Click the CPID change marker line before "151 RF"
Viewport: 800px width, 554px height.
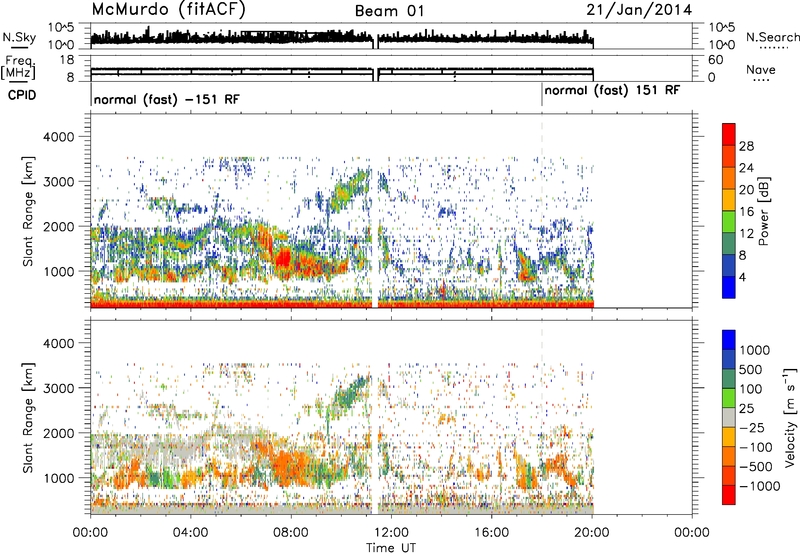click(542, 94)
